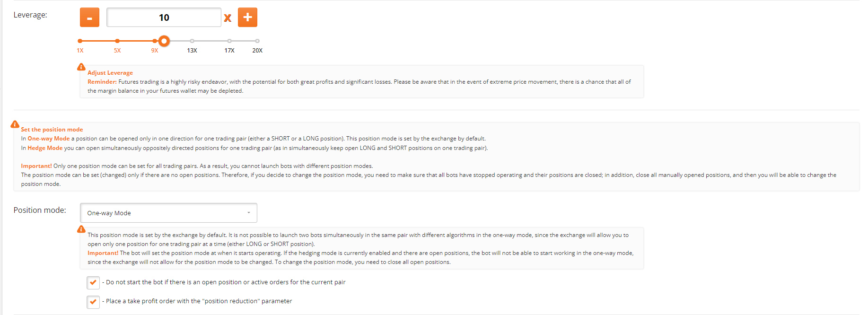The height and width of the screenshot is (315, 868).
Task: Toggle the position reduction take profit checkbox
Action: [93, 301]
